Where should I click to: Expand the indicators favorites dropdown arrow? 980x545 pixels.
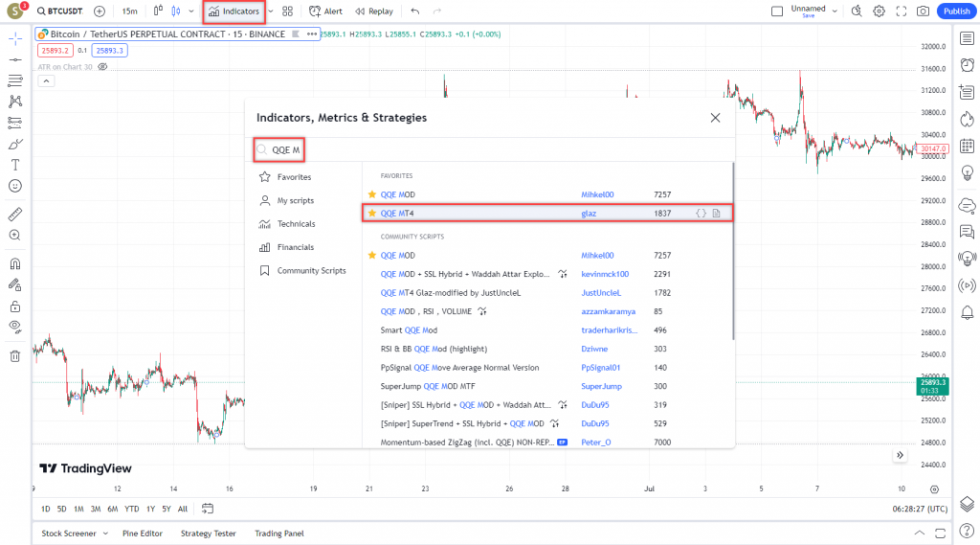(271, 11)
